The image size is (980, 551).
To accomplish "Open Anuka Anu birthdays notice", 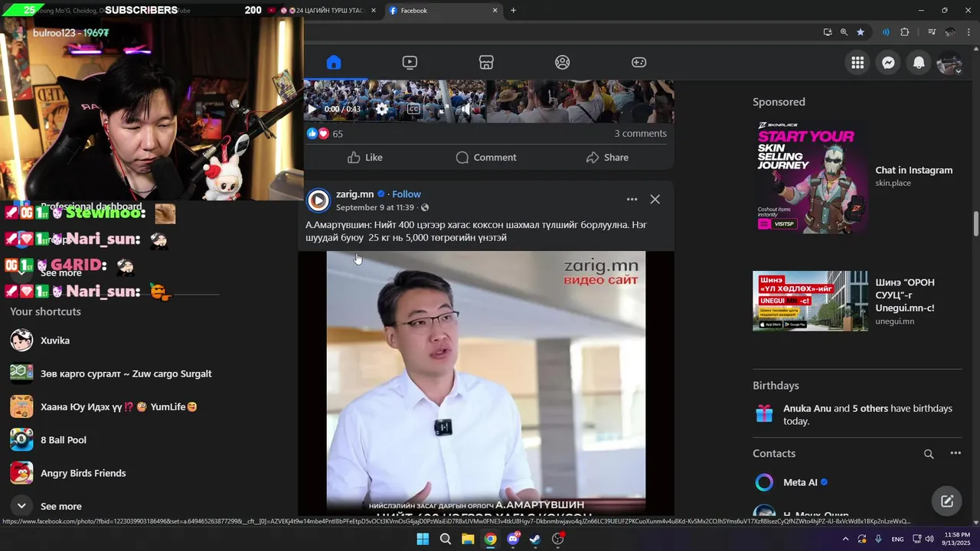I will point(867,415).
